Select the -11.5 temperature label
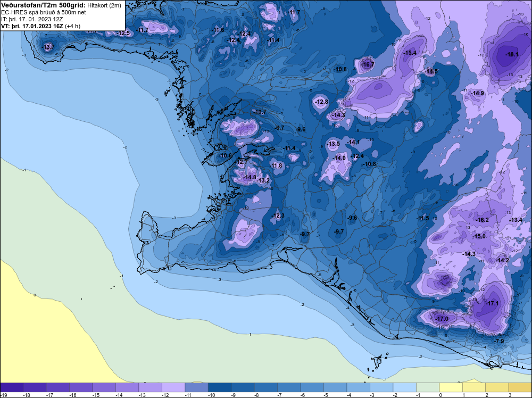Screen dimensions: 532x398 click(x=423, y=219)
